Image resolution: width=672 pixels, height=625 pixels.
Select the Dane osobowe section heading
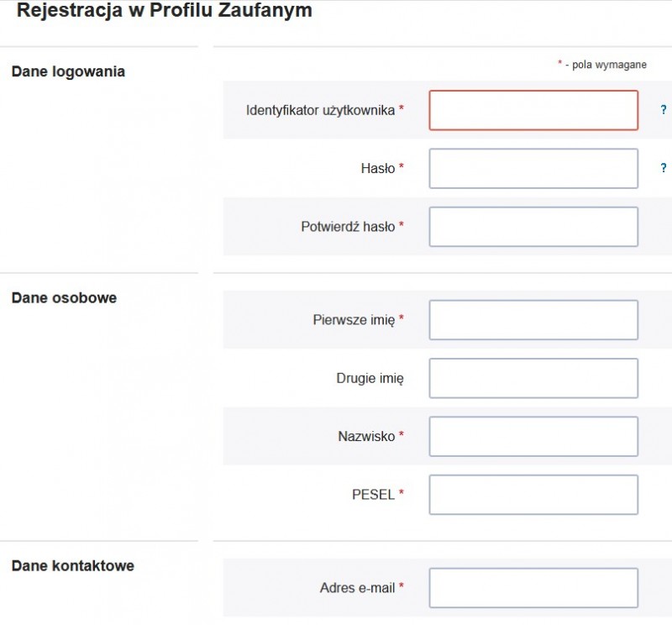tap(64, 297)
